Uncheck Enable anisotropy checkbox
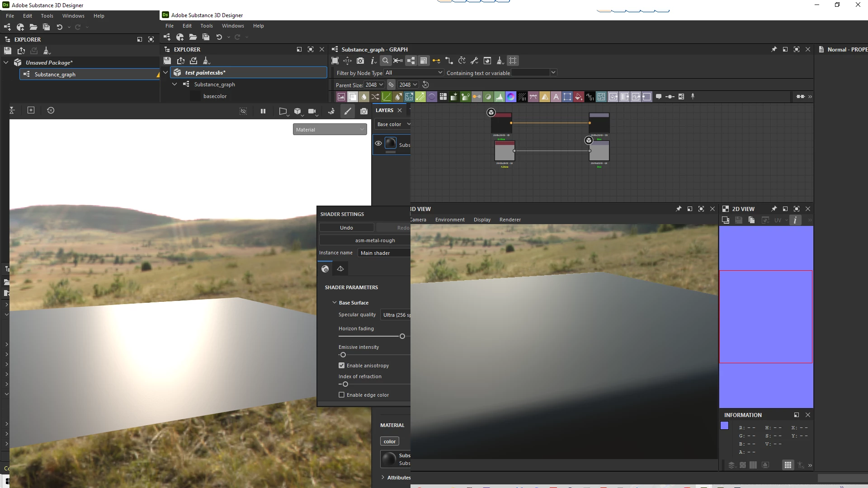 pyautogui.click(x=341, y=366)
